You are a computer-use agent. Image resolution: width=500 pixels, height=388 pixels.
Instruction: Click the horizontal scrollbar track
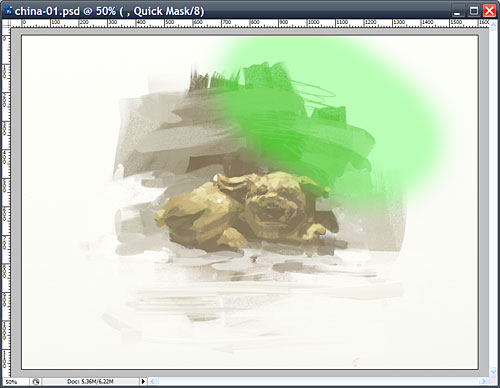[x=318, y=381]
